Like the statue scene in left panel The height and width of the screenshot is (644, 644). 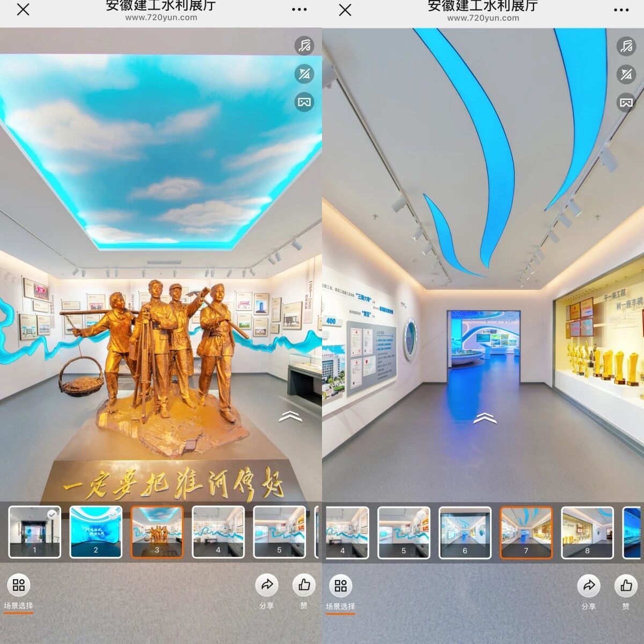304,586
